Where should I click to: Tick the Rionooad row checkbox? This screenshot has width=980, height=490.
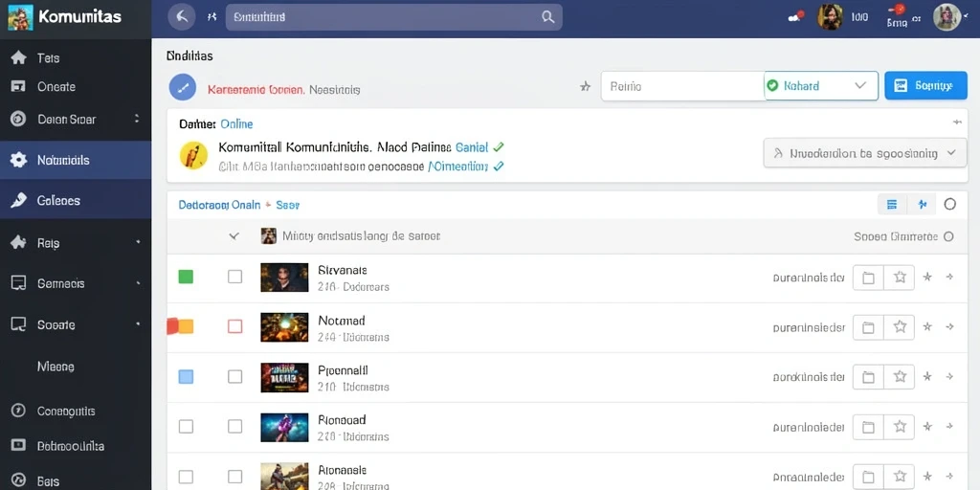[235, 426]
